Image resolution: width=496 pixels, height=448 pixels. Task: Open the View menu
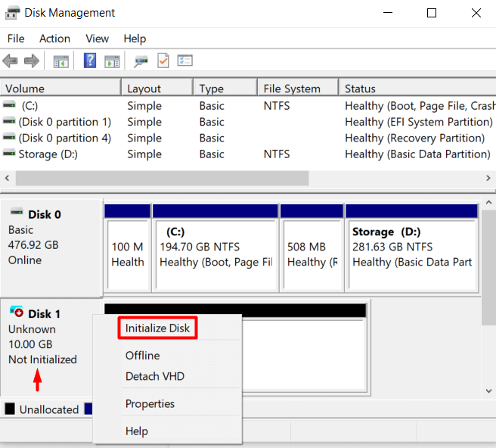pos(97,39)
